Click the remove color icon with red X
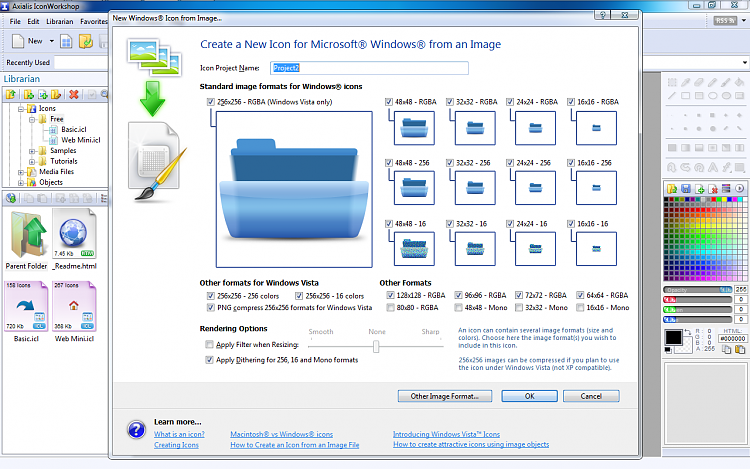 click(x=713, y=188)
